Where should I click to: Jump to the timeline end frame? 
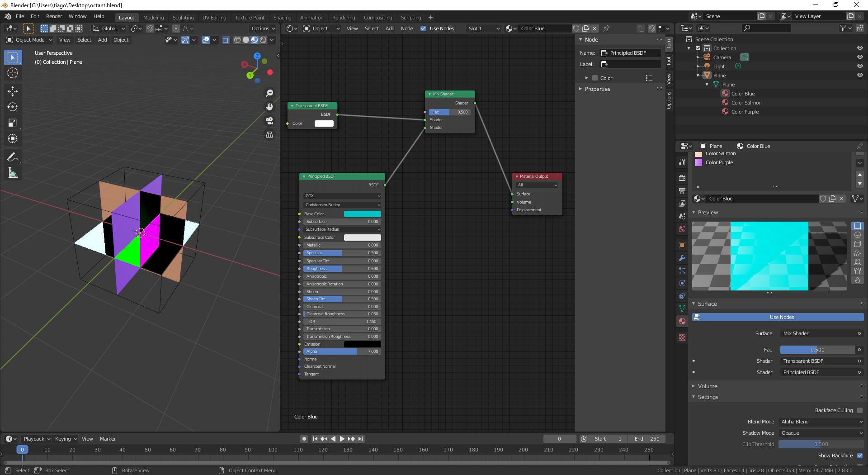point(360,439)
